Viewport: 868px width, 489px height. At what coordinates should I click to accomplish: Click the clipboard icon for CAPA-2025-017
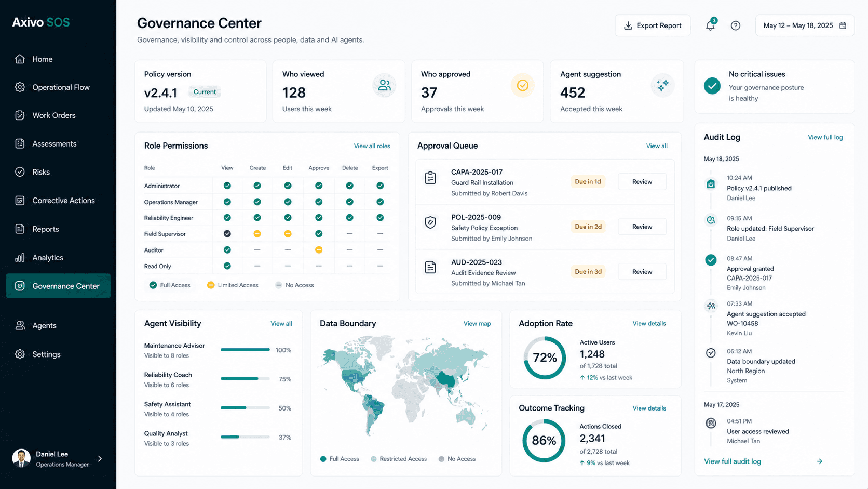[430, 178]
